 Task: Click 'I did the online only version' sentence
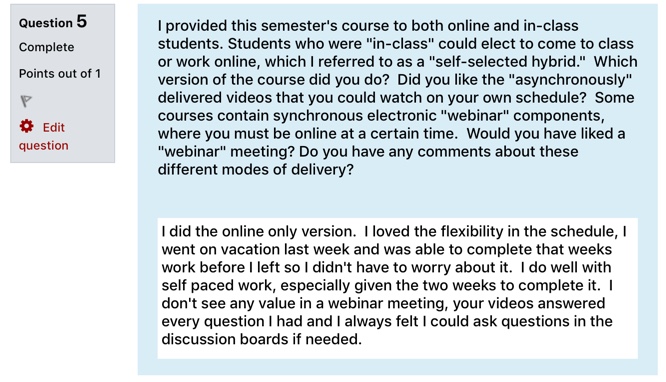(257, 232)
